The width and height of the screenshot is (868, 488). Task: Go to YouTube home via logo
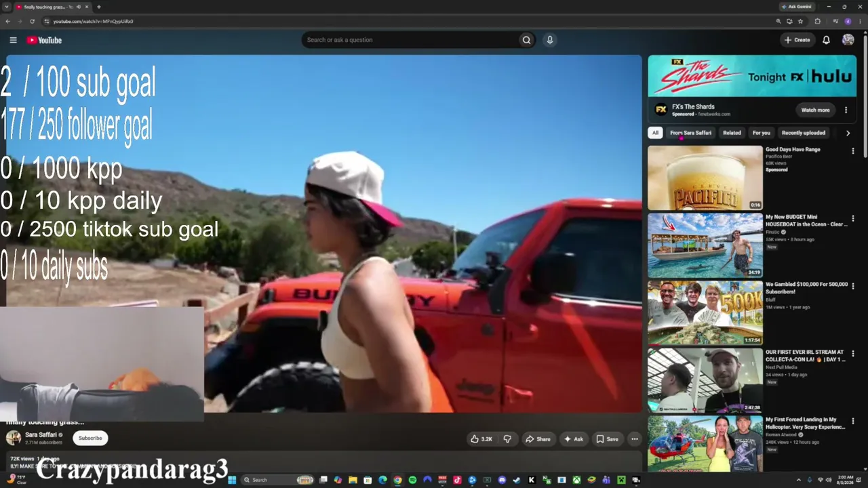[x=44, y=40]
